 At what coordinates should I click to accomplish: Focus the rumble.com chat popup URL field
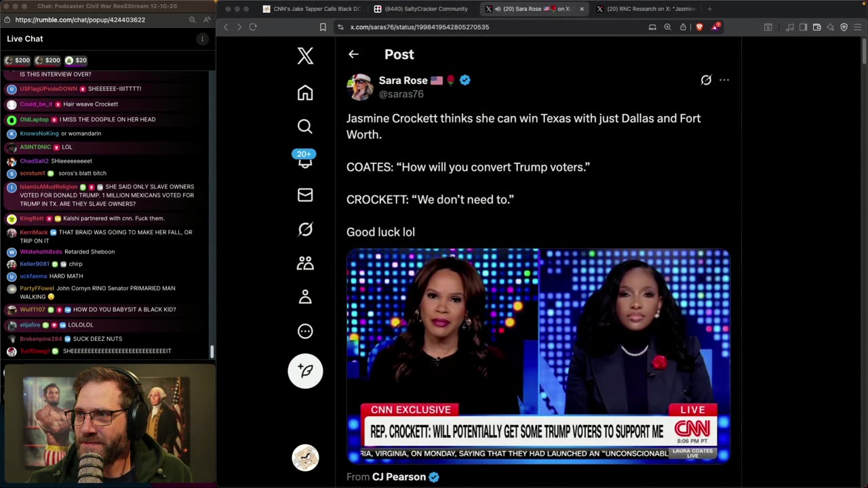80,20
